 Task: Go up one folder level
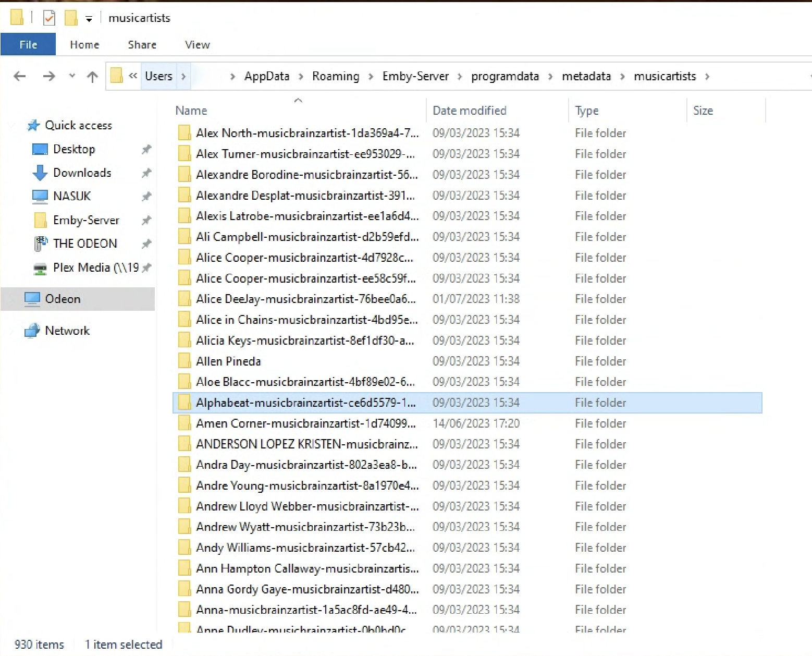(92, 77)
